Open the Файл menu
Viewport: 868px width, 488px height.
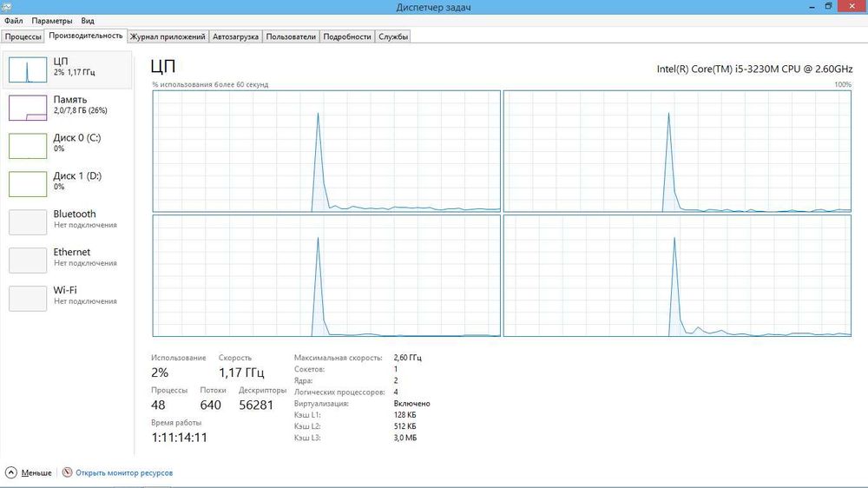tap(13, 21)
